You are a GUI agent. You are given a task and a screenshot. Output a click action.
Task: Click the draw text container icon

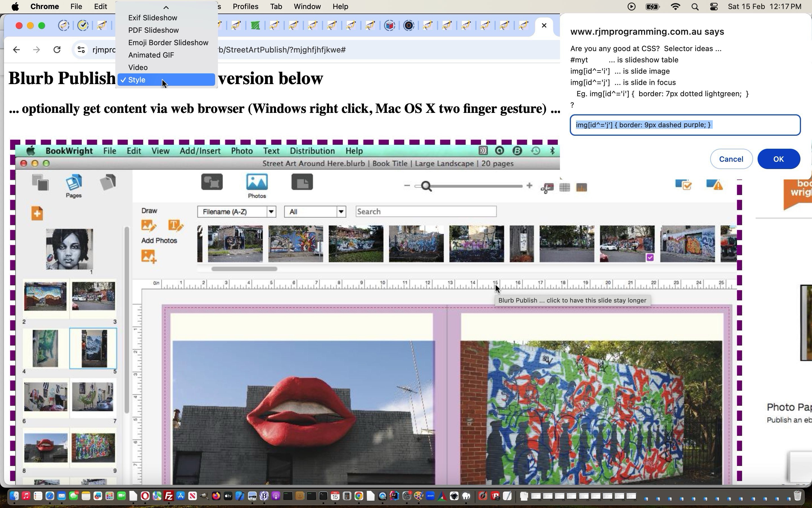[x=175, y=225]
